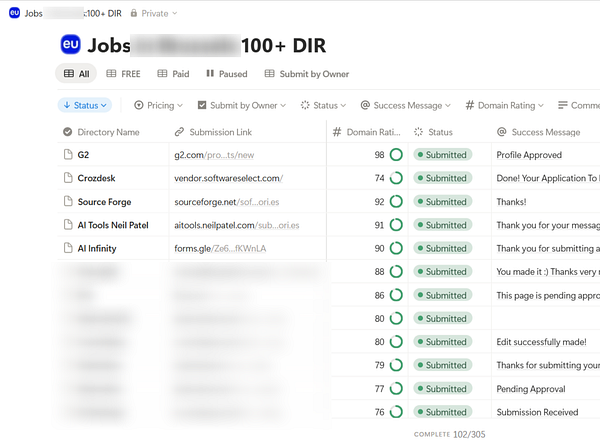Click the hash icon in Domain Rating header
600x448 pixels.
click(337, 132)
